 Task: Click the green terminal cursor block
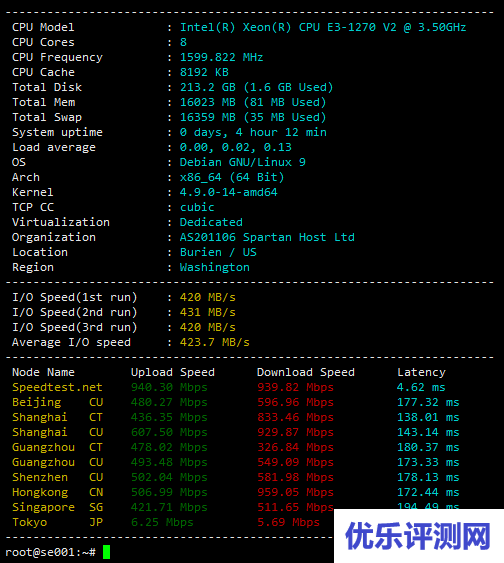[x=106, y=552]
